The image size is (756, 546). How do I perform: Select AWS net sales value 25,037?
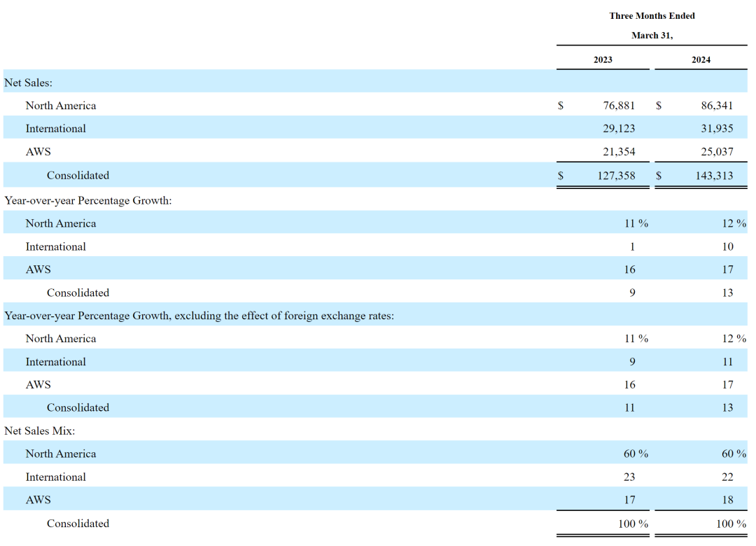pos(717,152)
